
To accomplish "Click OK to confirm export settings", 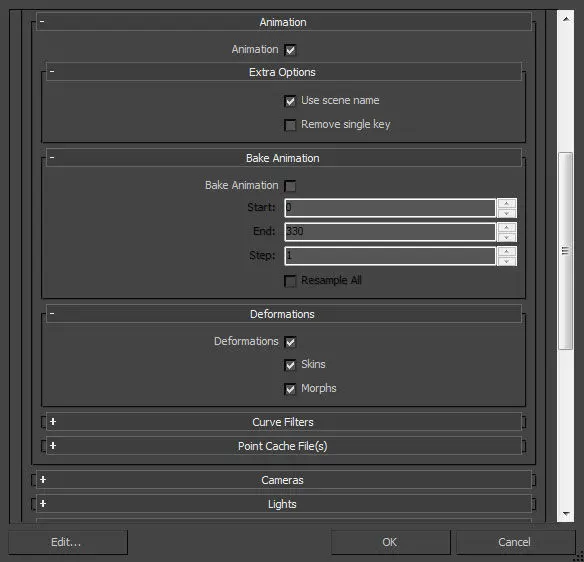I will (390, 542).
